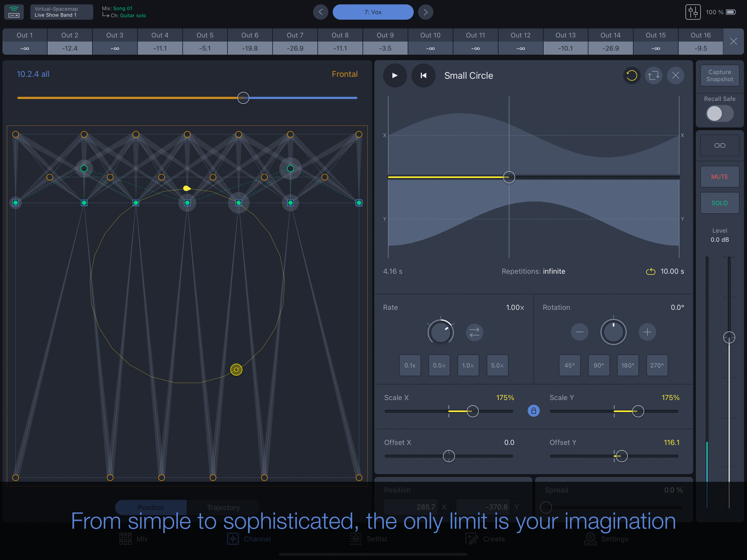Click the Rotation knob
The height and width of the screenshot is (560, 747).
click(x=613, y=332)
